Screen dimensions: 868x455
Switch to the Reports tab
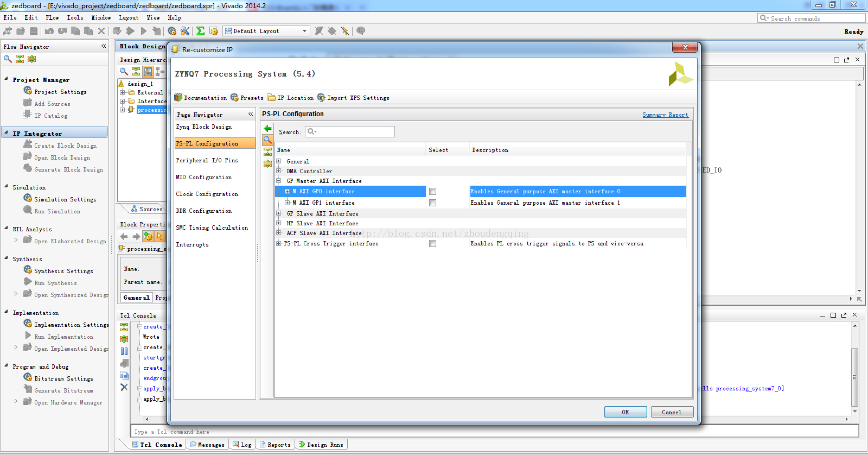(276, 445)
